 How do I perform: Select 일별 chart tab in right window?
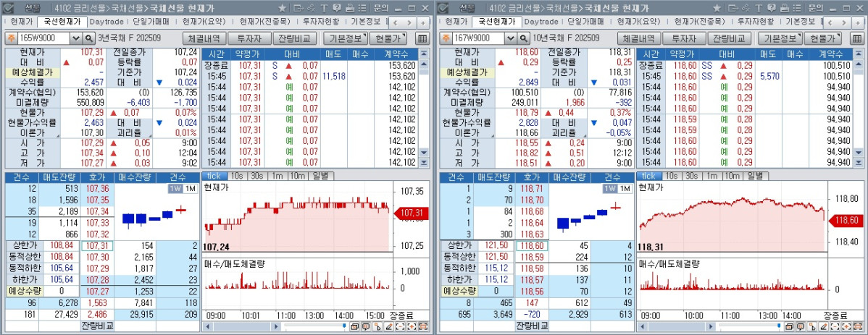755,176
